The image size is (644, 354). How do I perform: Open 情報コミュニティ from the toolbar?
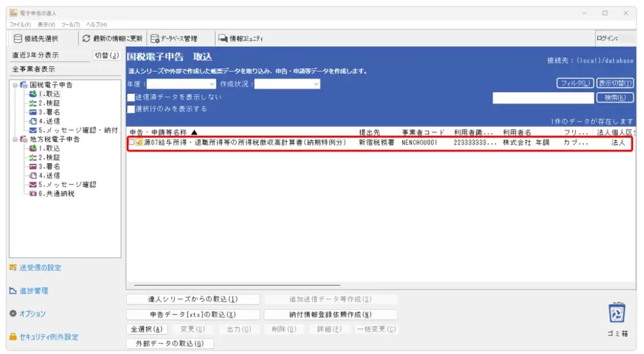coord(223,38)
